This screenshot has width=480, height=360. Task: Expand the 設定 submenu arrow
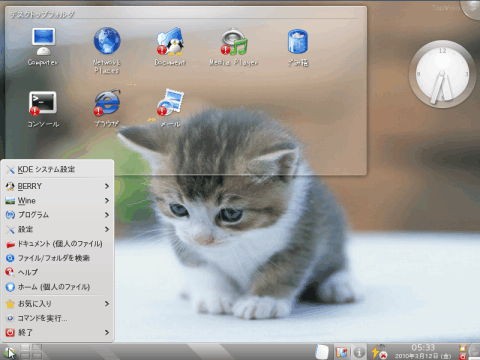107,229
